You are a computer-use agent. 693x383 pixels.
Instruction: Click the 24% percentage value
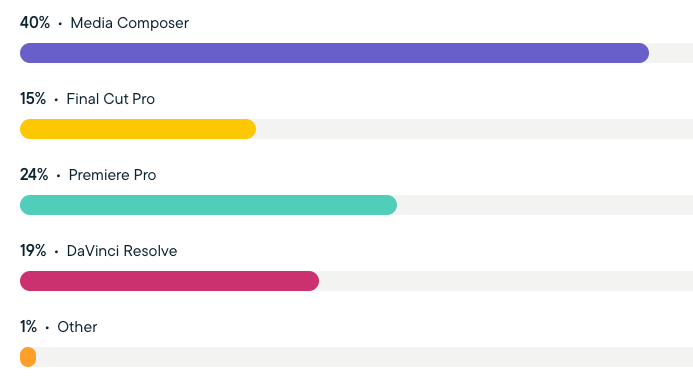[34, 175]
